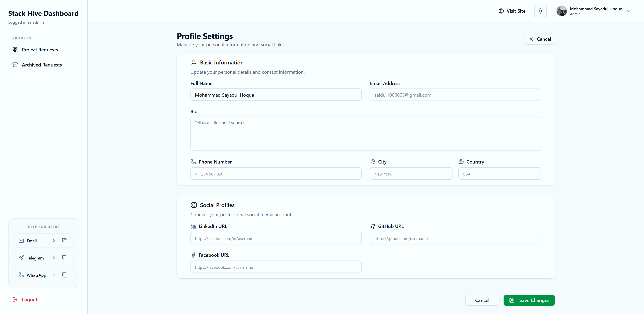Image resolution: width=644 pixels, height=314 pixels.
Task: Click the Social Profiles globe icon
Action: 194,205
